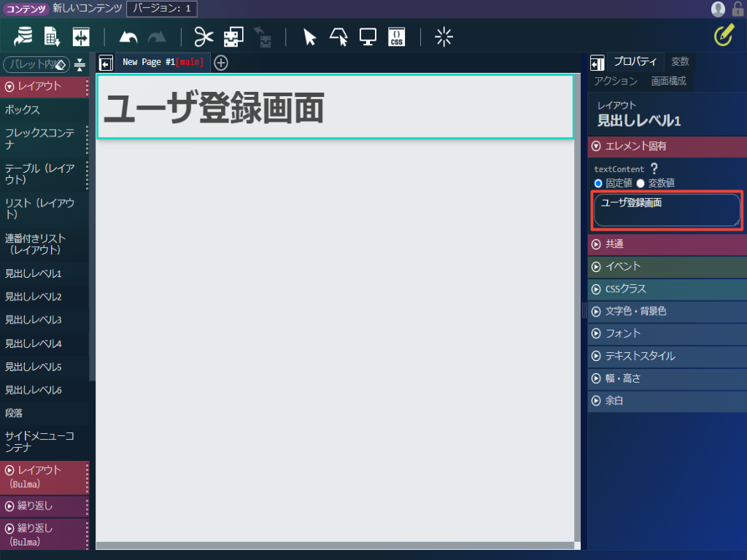This screenshot has width=747, height=560.
Task: Select the 変数値 radio button
Action: point(640,183)
